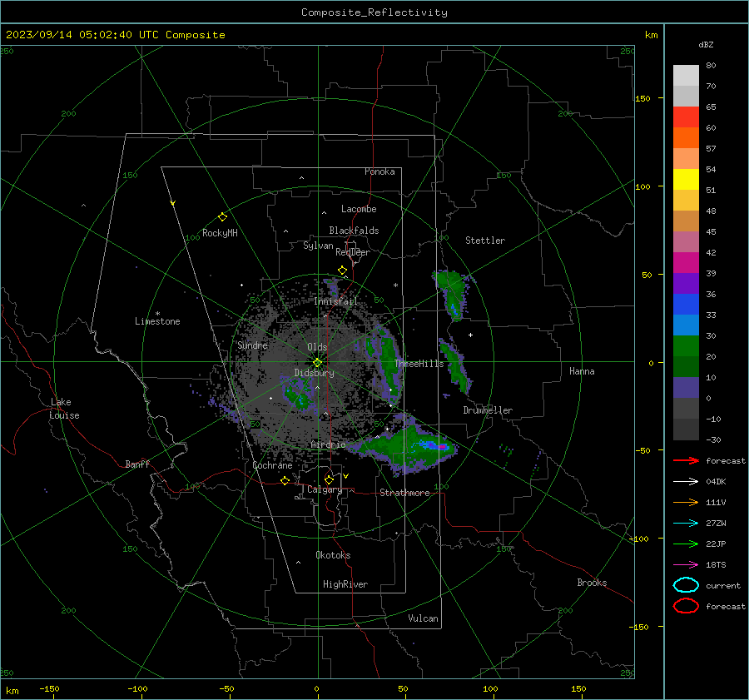
Task: Click the Brooks label
Action: pyautogui.click(x=592, y=583)
